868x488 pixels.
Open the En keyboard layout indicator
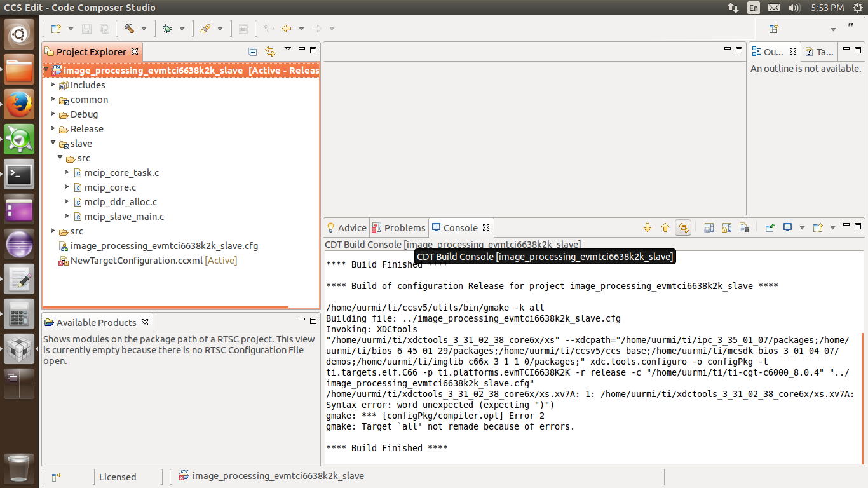[753, 8]
